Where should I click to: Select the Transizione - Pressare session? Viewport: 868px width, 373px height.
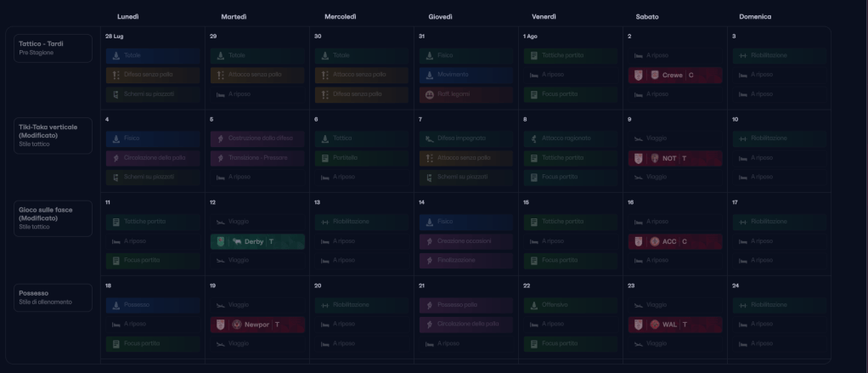(x=256, y=158)
